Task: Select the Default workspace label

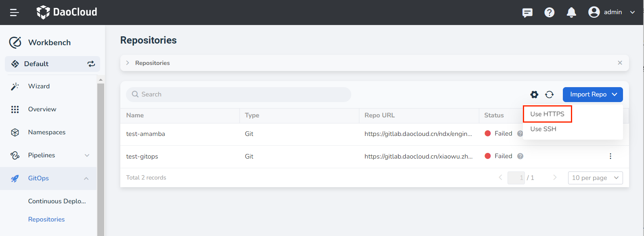Action: [x=36, y=64]
